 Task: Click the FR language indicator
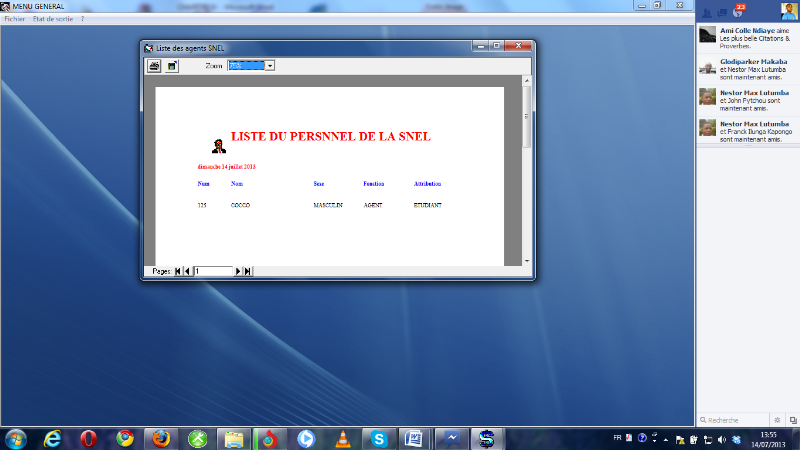point(617,438)
